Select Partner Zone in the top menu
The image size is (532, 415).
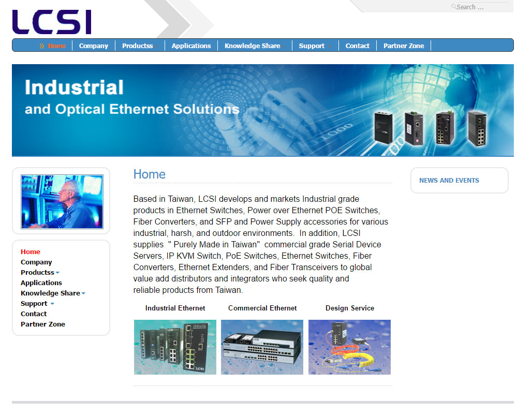coord(403,46)
